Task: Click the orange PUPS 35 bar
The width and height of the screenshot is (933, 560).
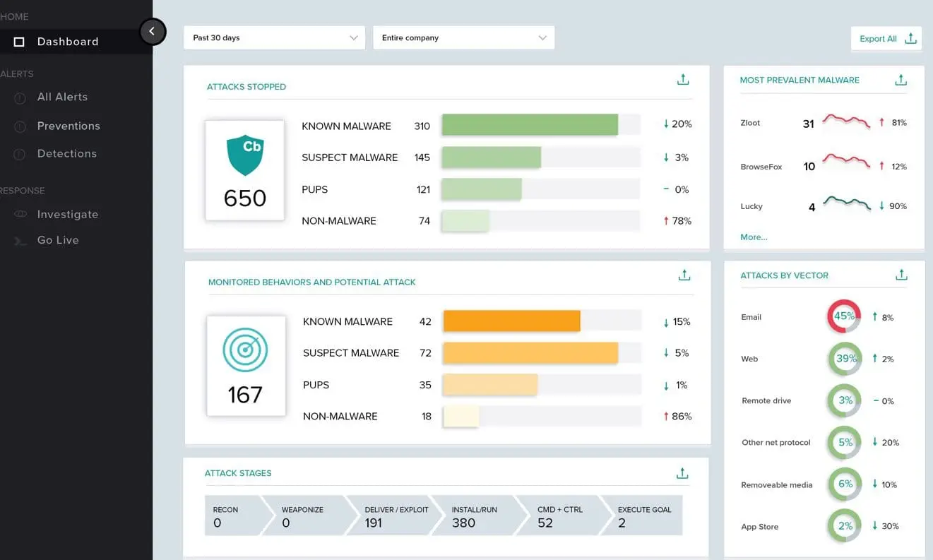Action: click(490, 384)
